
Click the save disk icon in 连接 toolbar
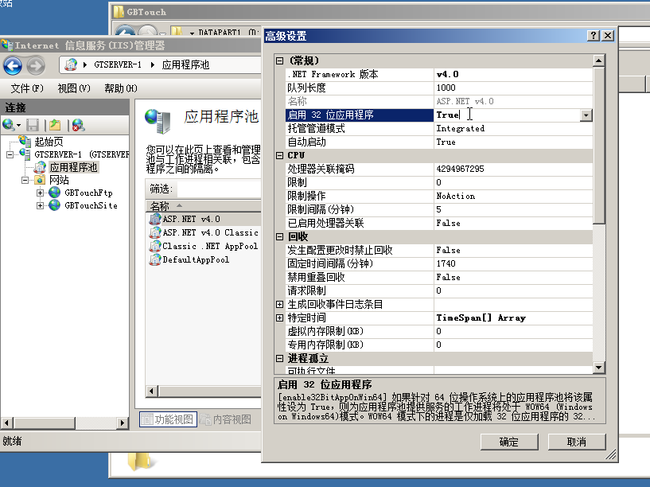(x=32, y=125)
